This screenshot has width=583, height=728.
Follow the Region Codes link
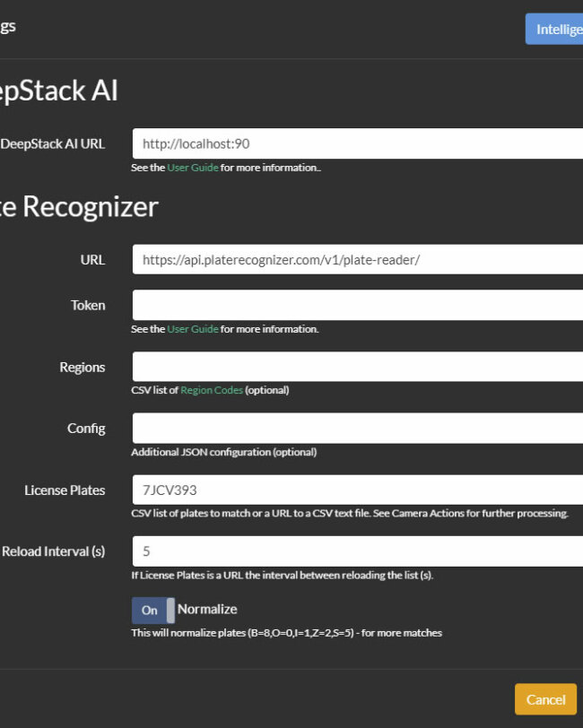(x=212, y=390)
